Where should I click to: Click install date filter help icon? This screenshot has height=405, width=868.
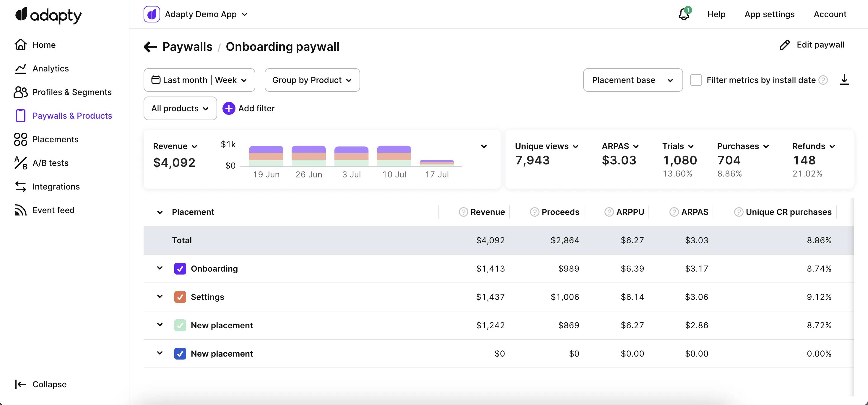(823, 80)
